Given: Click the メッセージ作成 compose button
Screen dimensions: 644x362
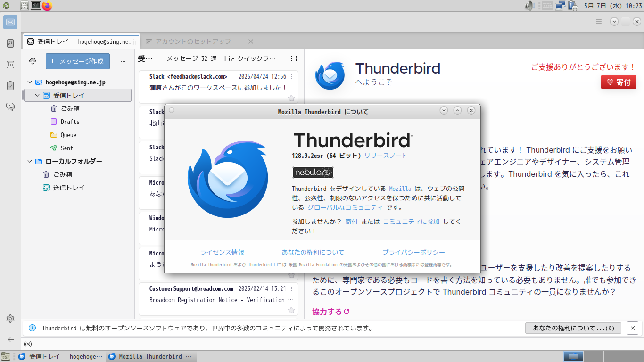Looking at the screenshot, I should [78, 61].
